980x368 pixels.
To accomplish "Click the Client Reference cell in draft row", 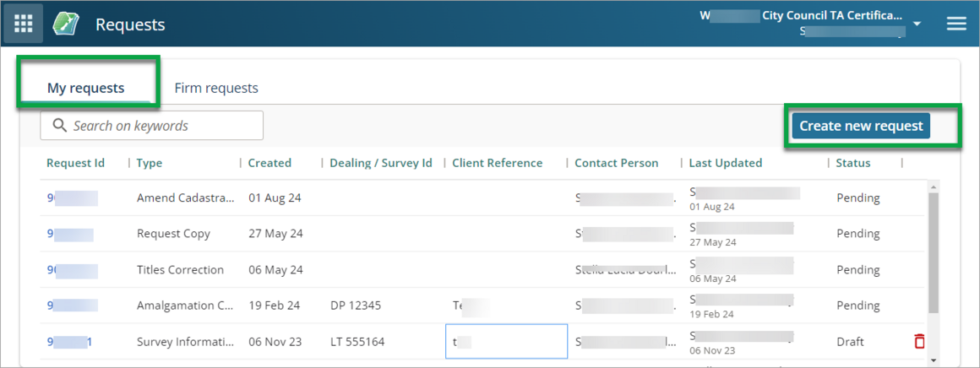I will click(x=506, y=342).
